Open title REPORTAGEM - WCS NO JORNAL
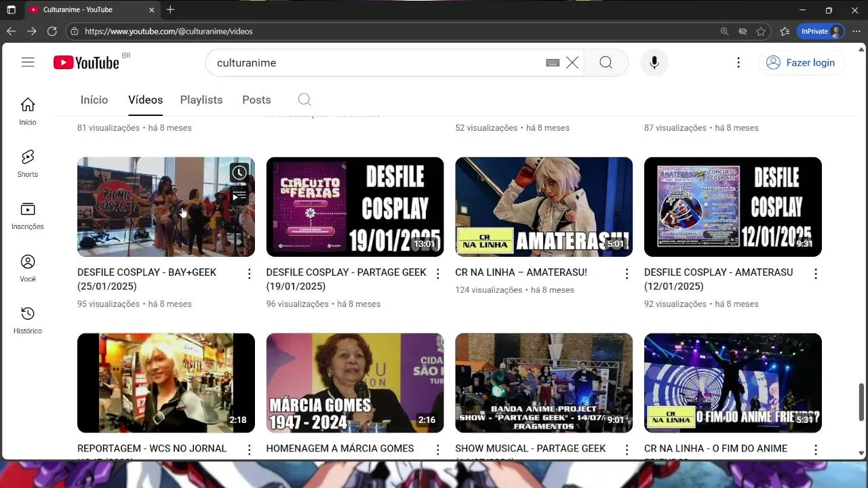868x488 pixels. click(x=152, y=449)
